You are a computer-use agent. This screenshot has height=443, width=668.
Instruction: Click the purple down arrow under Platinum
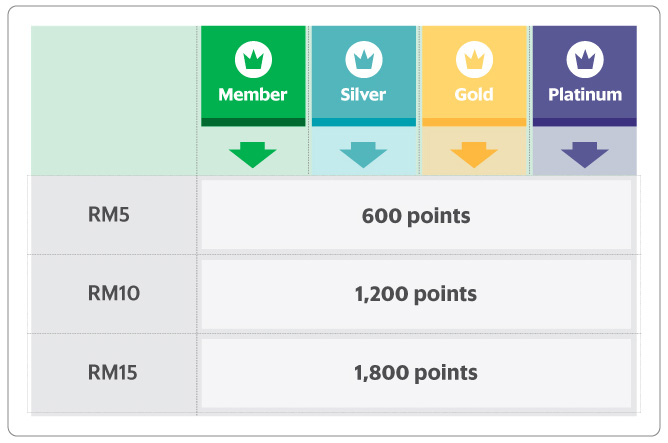coord(585,155)
